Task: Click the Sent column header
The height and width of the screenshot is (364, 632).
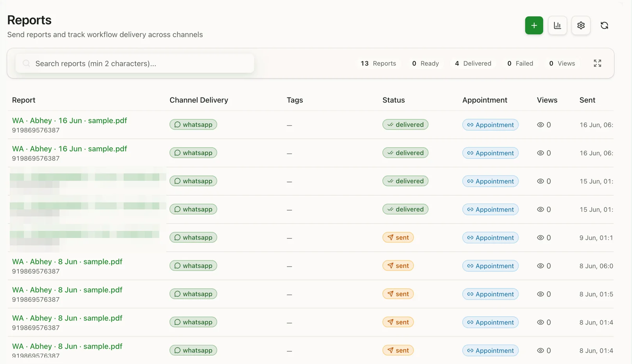Action: coord(587,100)
